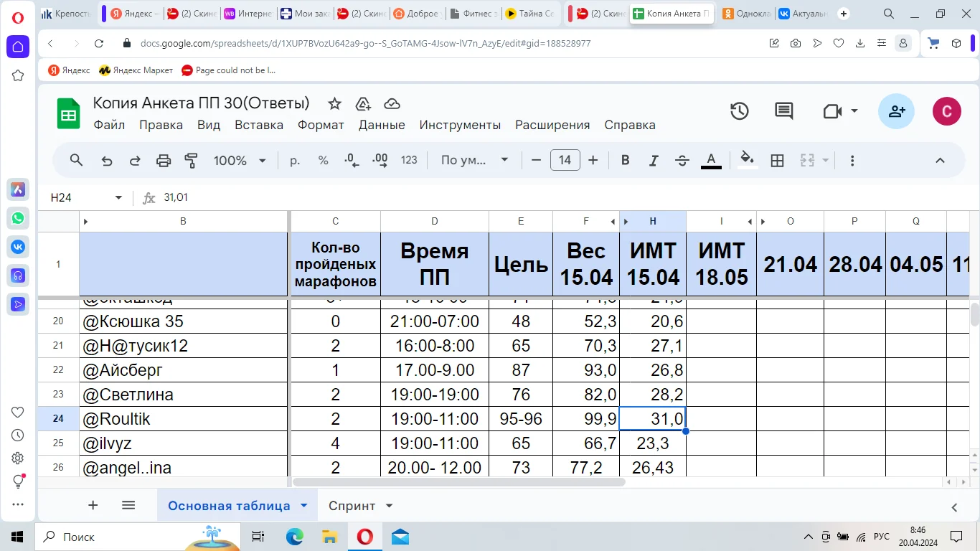Screen dimensions: 980x551
Task: Apply italic formatting
Action: pyautogui.click(x=654, y=160)
